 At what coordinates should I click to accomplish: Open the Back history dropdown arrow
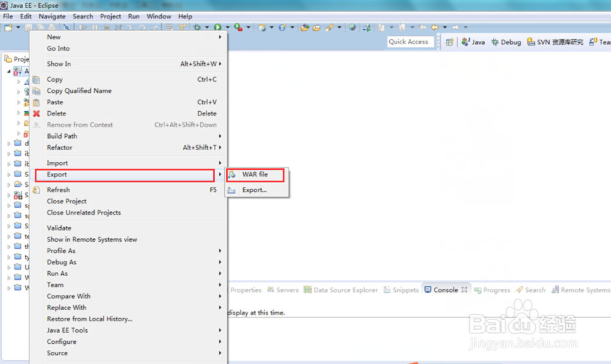click(x=445, y=27)
